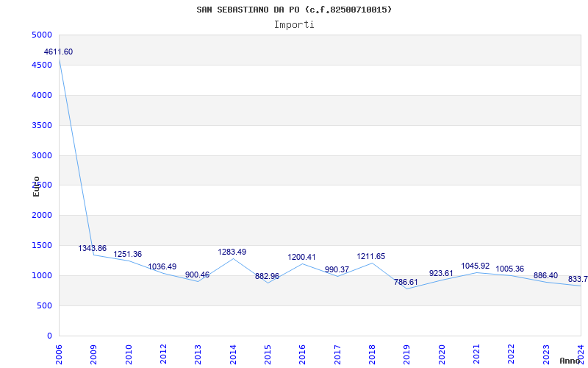This screenshot has width=588, height=368.
Task: Select the 2022 year axis label
Action: [x=511, y=355]
